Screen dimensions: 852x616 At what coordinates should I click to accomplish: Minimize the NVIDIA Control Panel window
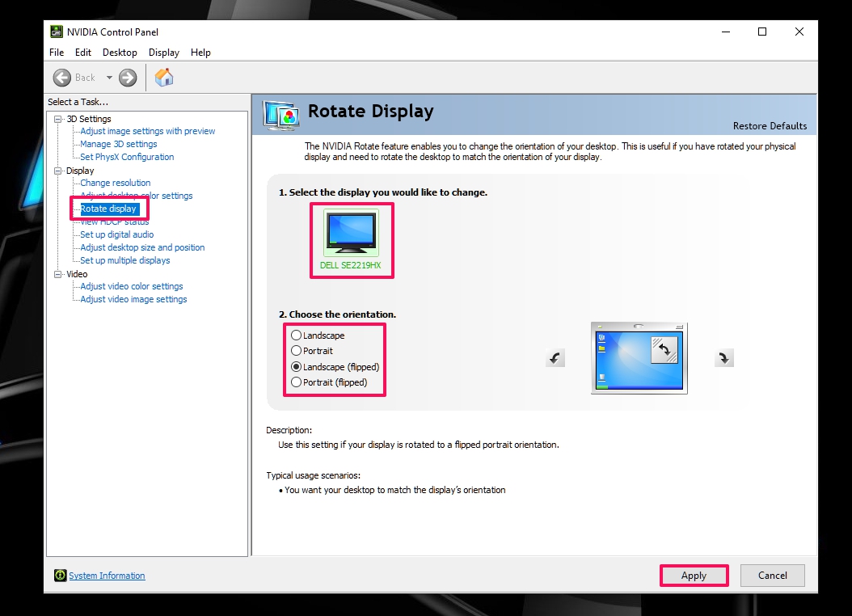(x=725, y=32)
